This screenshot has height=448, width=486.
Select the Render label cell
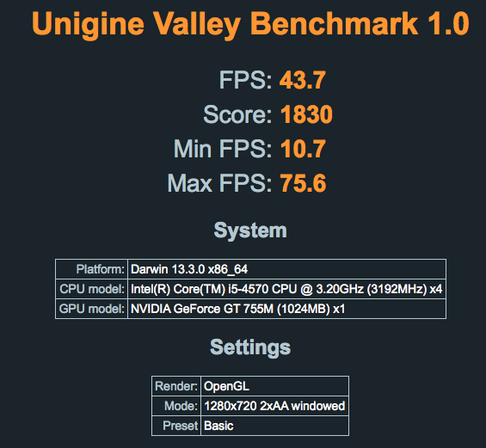click(176, 386)
